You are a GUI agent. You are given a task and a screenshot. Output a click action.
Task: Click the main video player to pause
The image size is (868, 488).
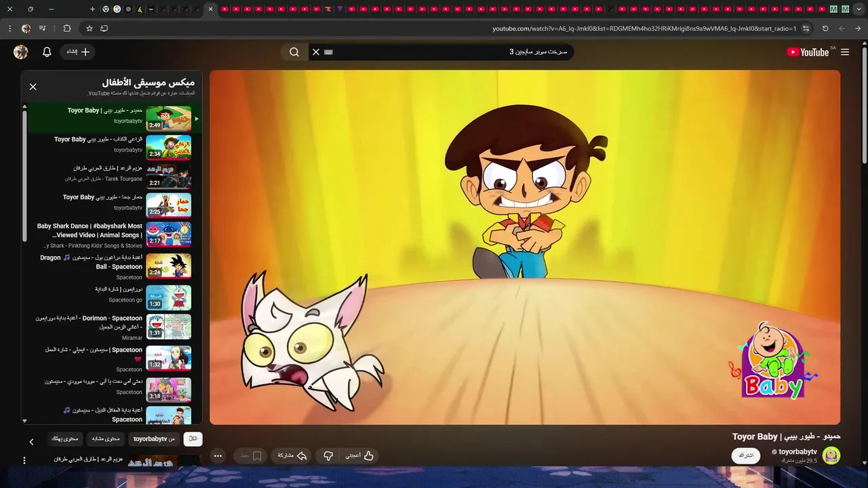pos(525,247)
